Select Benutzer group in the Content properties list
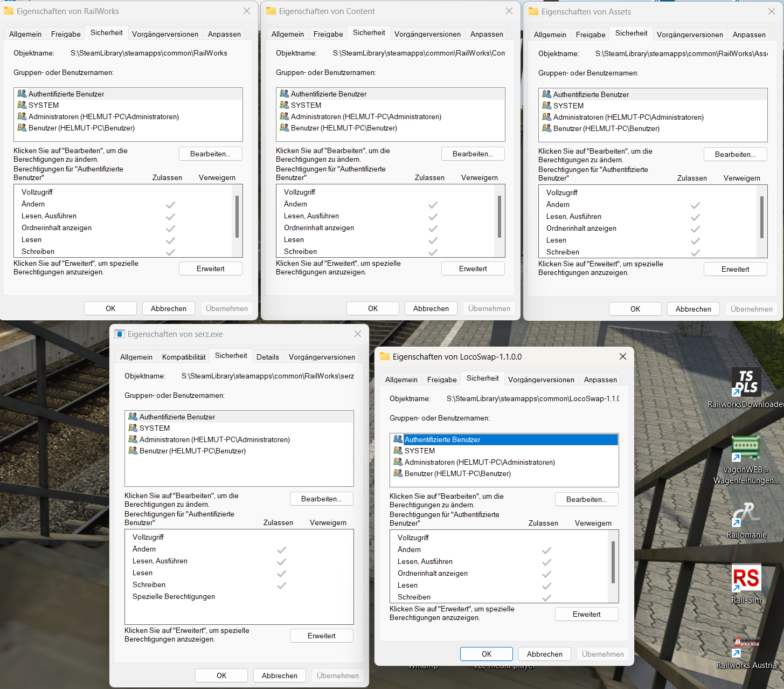Screen dimensions: 784x689 (x=343, y=128)
